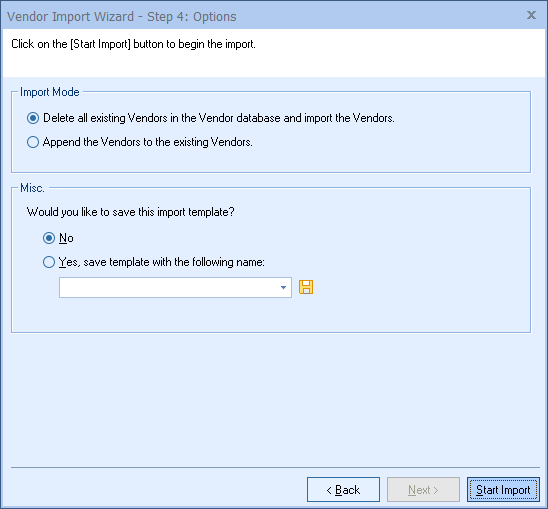Begin the import with Start Import button
548x509 pixels.
coord(503,489)
